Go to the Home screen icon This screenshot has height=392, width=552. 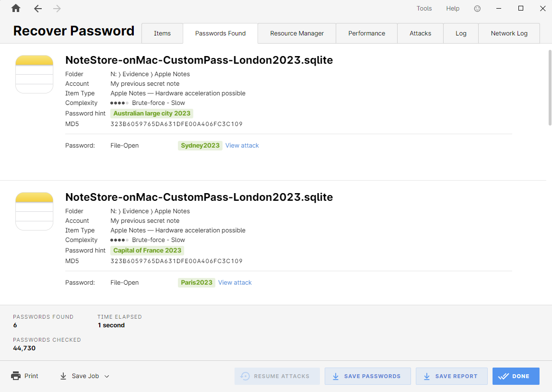pos(16,9)
